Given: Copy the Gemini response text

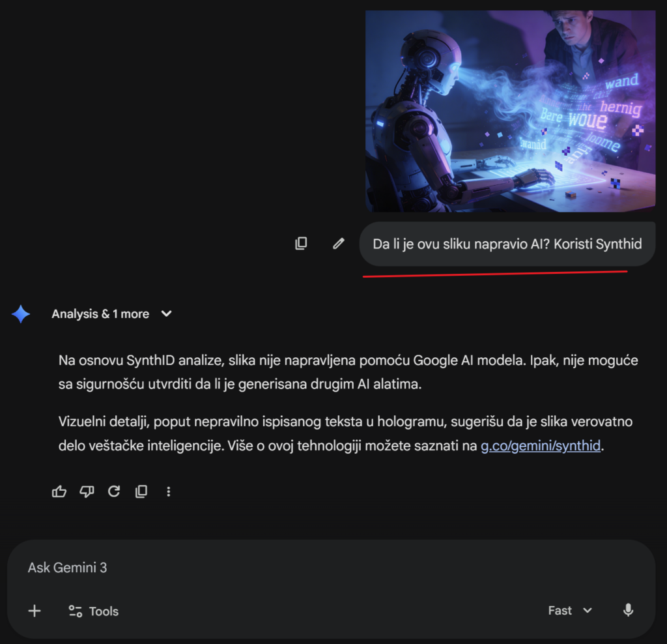Looking at the screenshot, I should [141, 491].
